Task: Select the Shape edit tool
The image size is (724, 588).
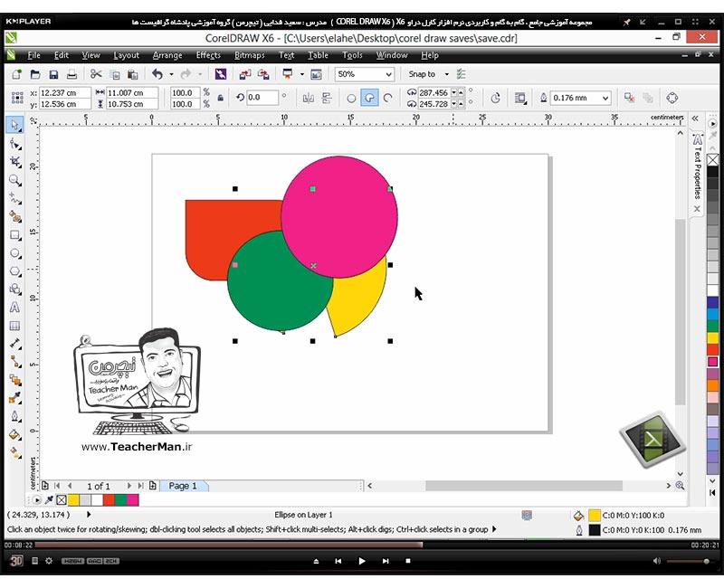Action: click(x=14, y=144)
